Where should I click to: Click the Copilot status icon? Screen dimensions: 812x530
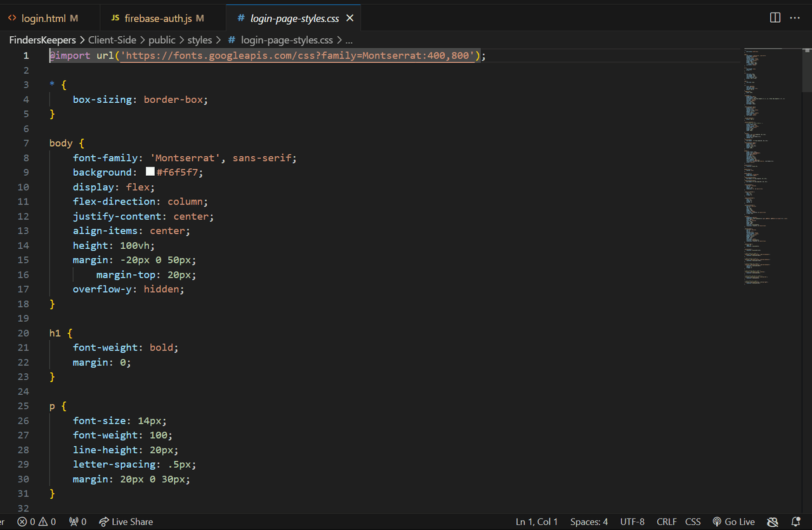point(773,522)
